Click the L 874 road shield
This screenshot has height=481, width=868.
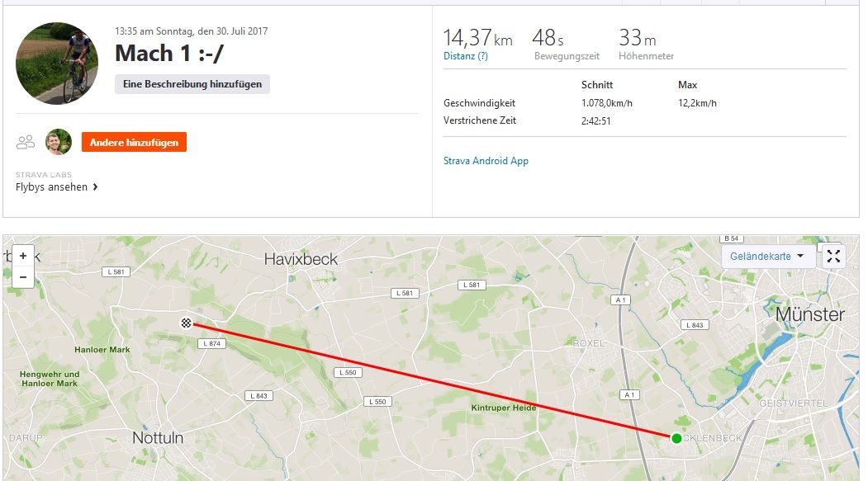click(211, 343)
